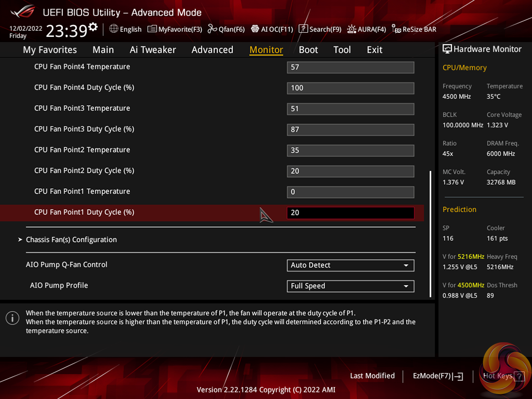Open AIO Pump Q-Fan Control dropdown
The width and height of the screenshot is (532, 399).
(x=351, y=265)
